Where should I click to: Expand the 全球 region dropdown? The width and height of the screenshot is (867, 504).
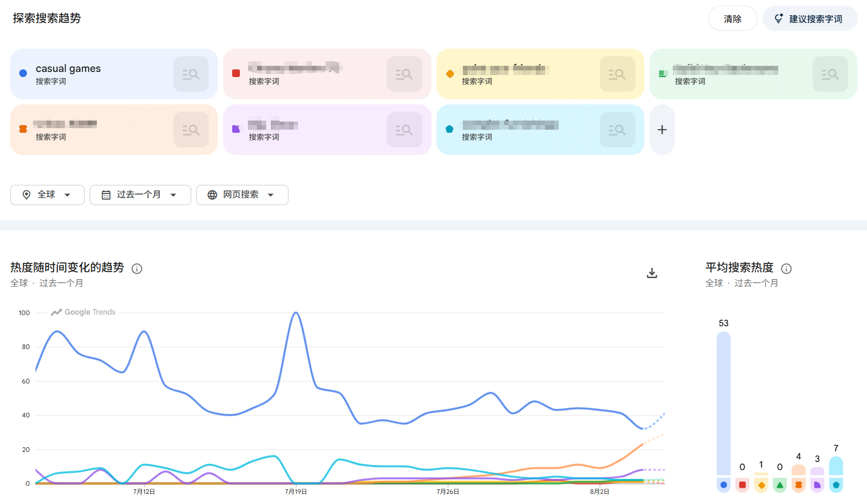coord(47,195)
